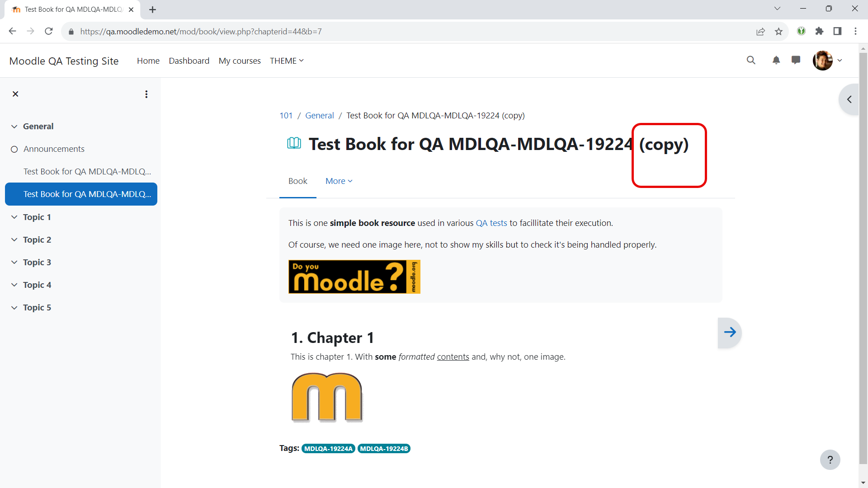Click Moodle QA Testing Site logo text

pos(64,61)
